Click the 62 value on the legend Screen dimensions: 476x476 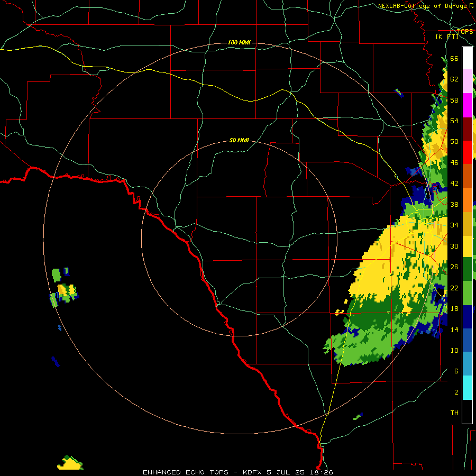(x=454, y=79)
